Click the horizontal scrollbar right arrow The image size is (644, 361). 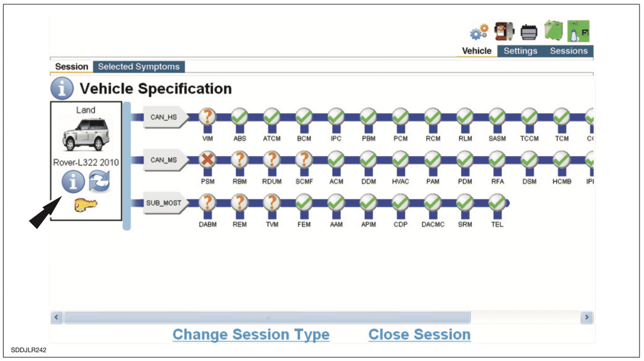[x=587, y=317]
